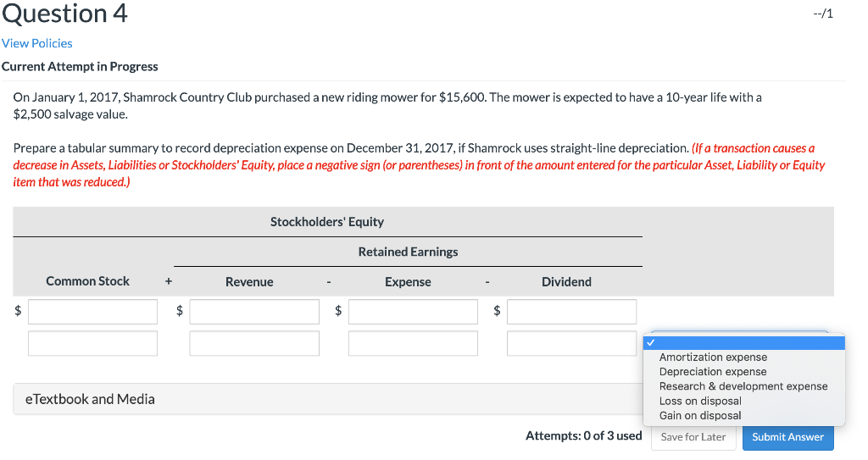The image size is (868, 460).
Task: Click the --/1 score indicator
Action: [823, 14]
